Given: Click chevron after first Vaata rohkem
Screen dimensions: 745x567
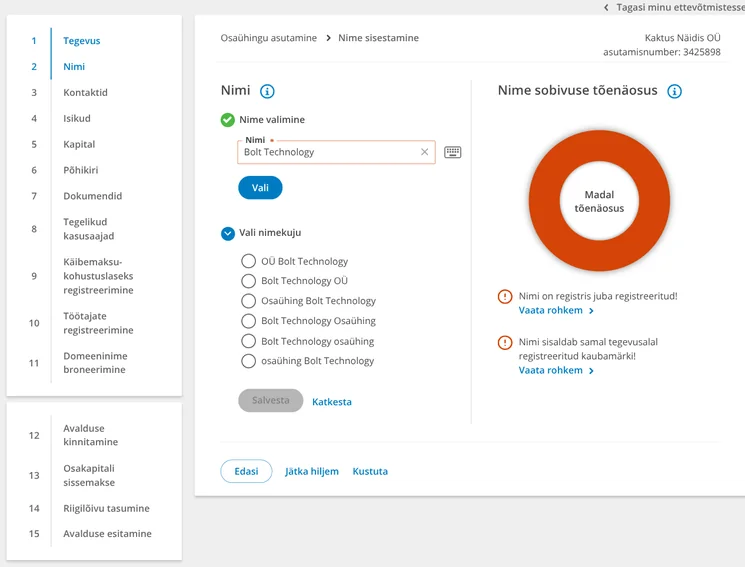Looking at the screenshot, I should click(591, 311).
